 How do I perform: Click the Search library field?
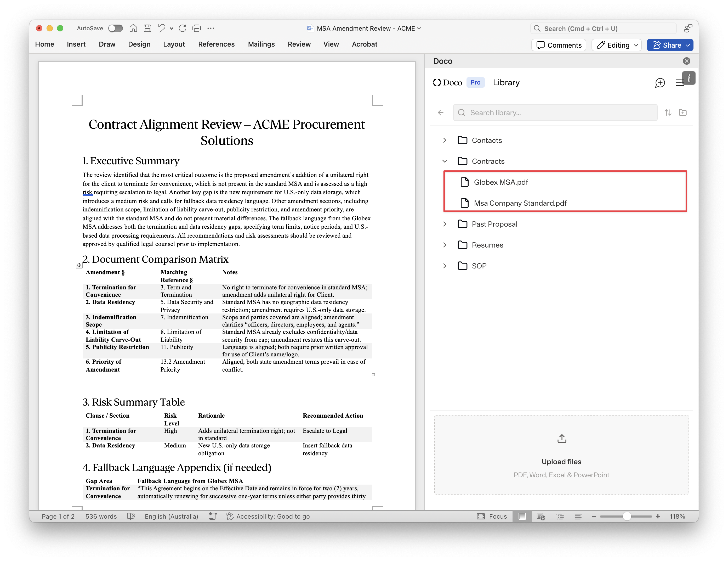[x=555, y=113]
